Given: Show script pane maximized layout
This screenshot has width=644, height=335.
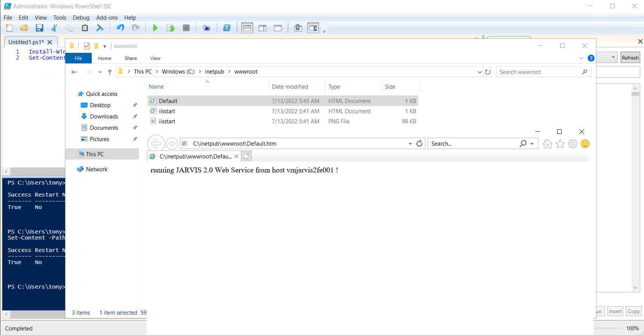Looking at the screenshot, I should 278,28.
